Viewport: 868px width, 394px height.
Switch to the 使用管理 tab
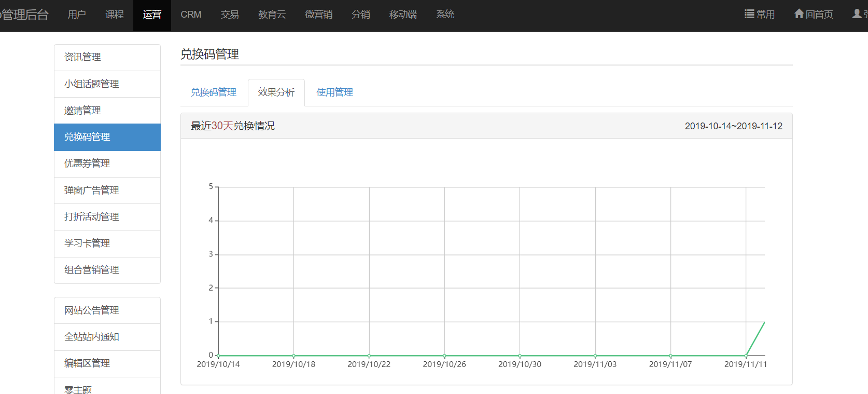[x=334, y=92]
